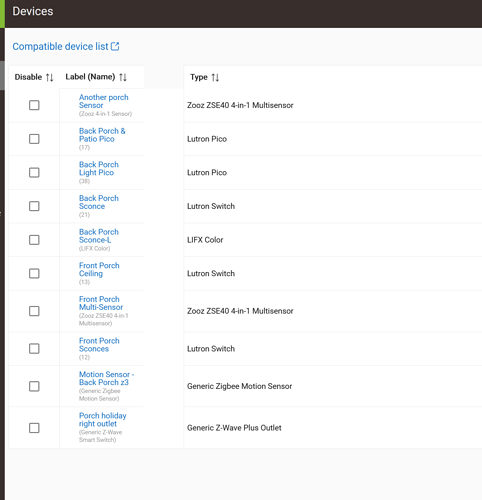Click the Label (Name) column header text
482x500 pixels.
point(90,77)
